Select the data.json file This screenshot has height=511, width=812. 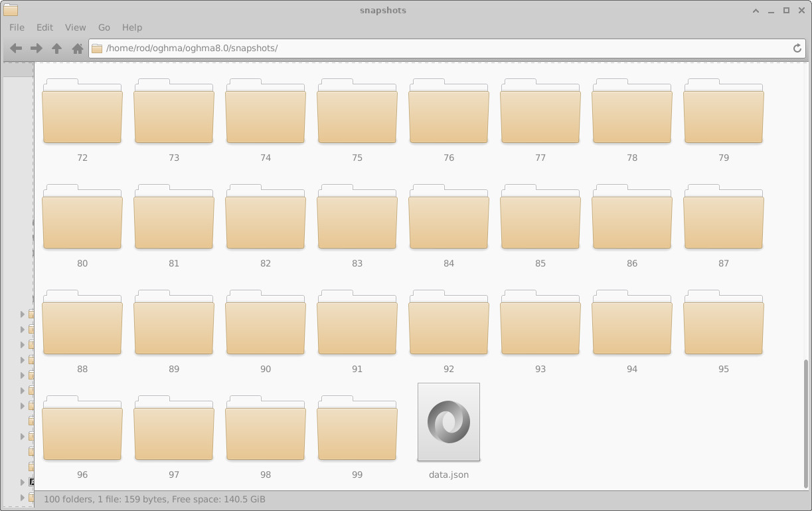(449, 430)
